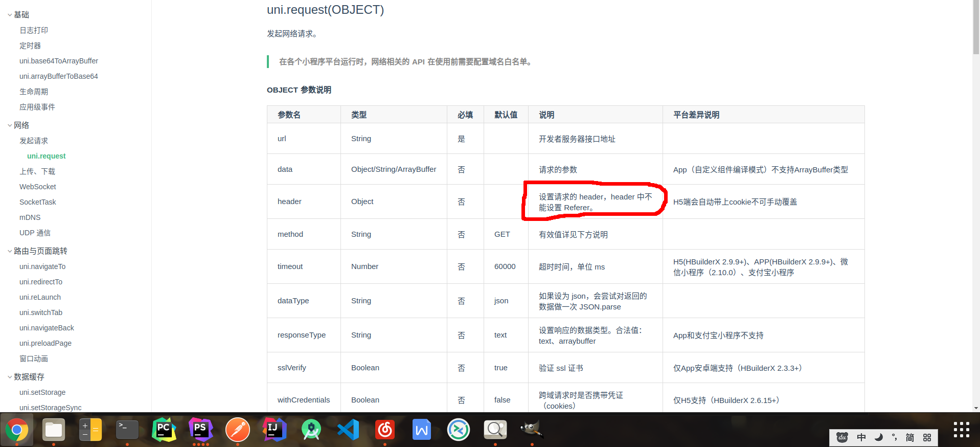Image resolution: width=980 pixels, height=447 pixels.
Task: Go to uni.arrayBufferToBase64 page
Action: click(59, 76)
